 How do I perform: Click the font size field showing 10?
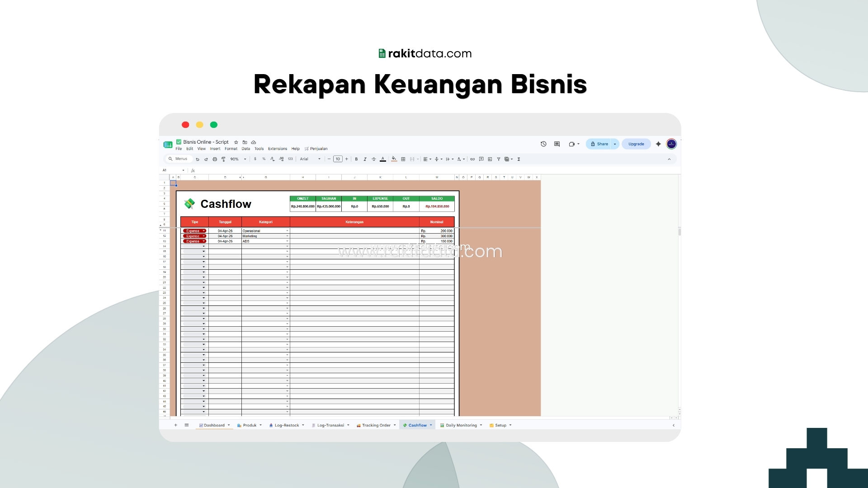(338, 159)
